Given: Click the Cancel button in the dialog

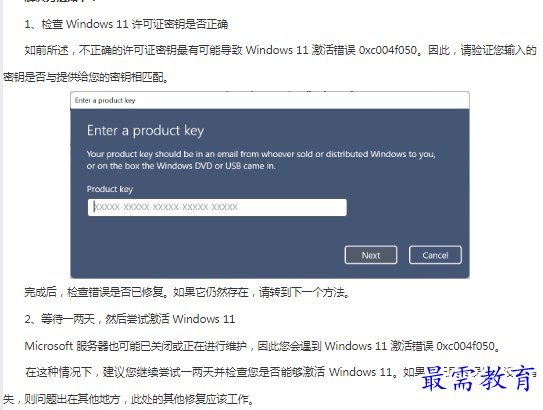Looking at the screenshot, I should coord(435,255).
